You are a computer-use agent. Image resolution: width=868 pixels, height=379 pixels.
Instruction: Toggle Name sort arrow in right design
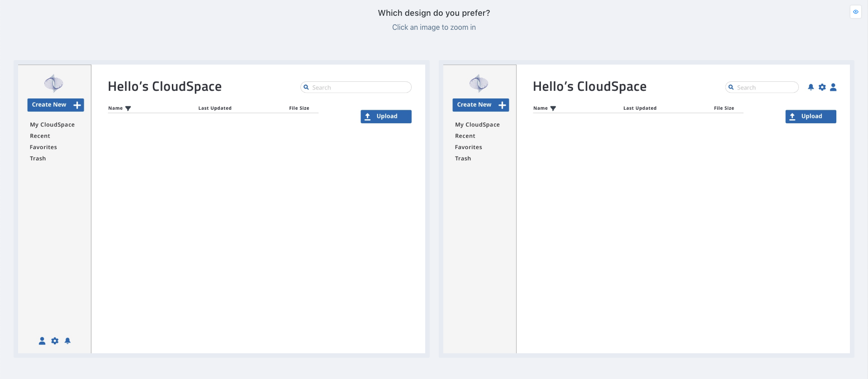pos(553,108)
